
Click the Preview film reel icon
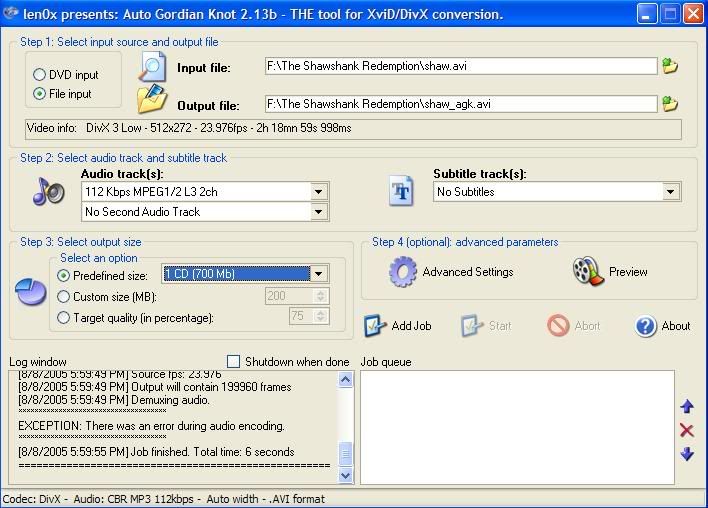[x=588, y=271]
